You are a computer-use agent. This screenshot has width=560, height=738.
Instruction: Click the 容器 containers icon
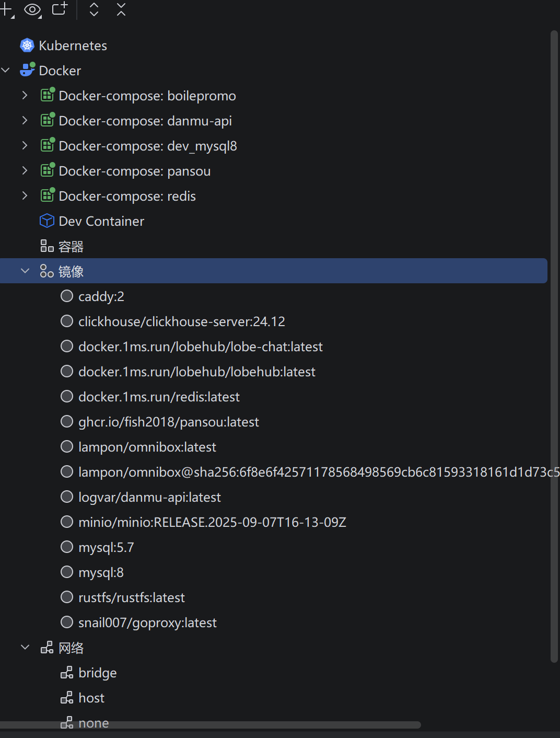47,246
